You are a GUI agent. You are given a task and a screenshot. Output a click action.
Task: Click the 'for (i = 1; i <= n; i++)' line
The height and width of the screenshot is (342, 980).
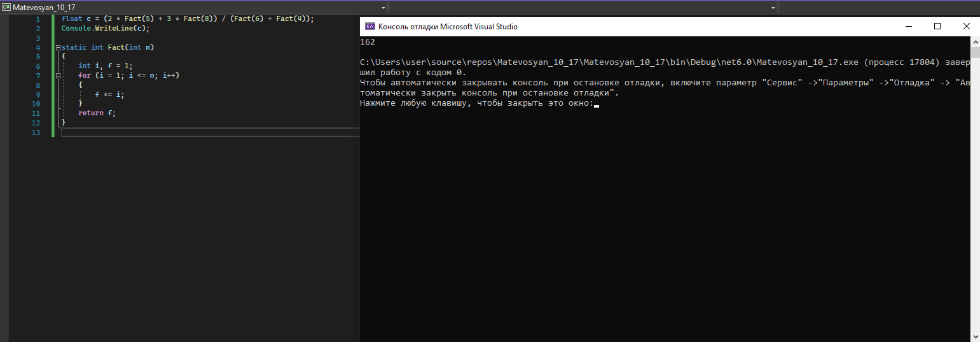(129, 76)
